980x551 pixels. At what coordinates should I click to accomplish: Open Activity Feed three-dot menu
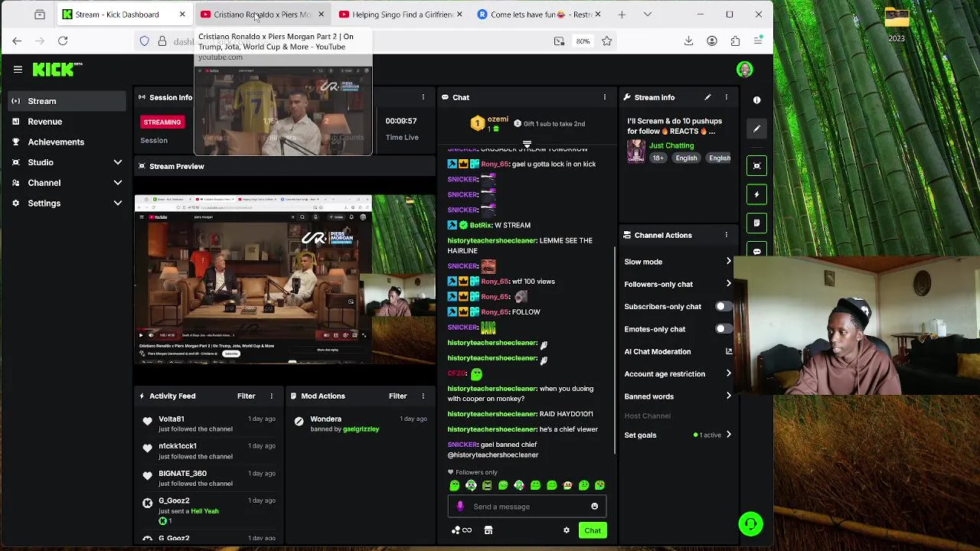tap(271, 396)
